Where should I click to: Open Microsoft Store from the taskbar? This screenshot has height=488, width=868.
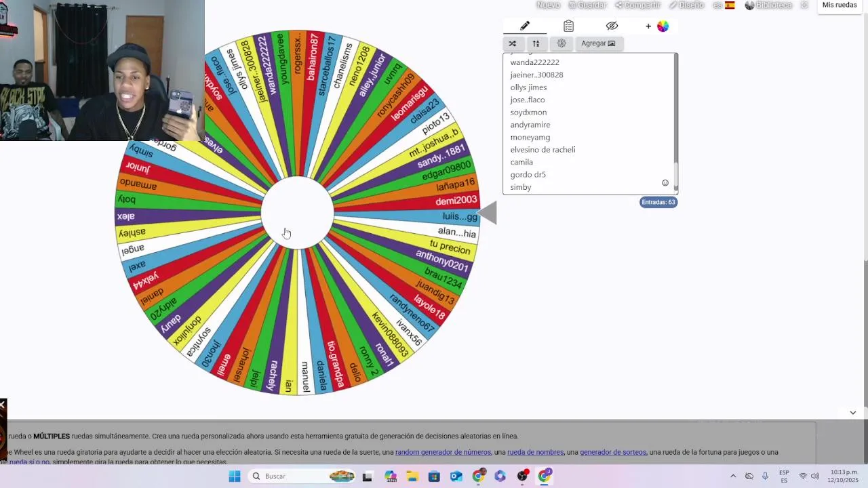pos(434,476)
